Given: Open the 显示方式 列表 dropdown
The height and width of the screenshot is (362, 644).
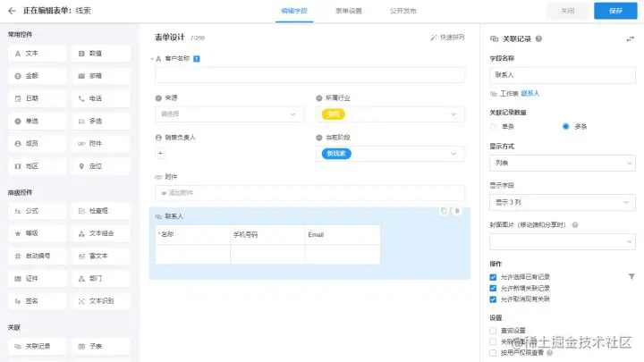Looking at the screenshot, I should [x=563, y=163].
